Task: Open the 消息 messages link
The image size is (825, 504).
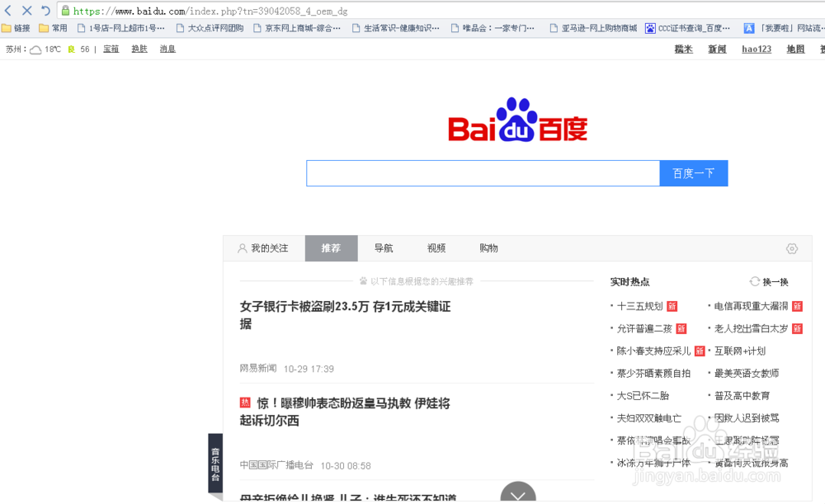Action: click(x=167, y=49)
